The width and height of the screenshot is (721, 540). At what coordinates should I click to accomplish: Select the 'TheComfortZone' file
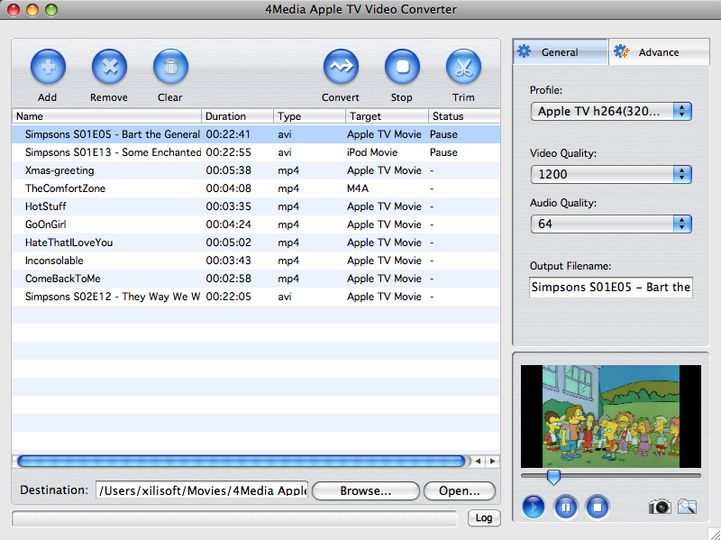point(256,188)
